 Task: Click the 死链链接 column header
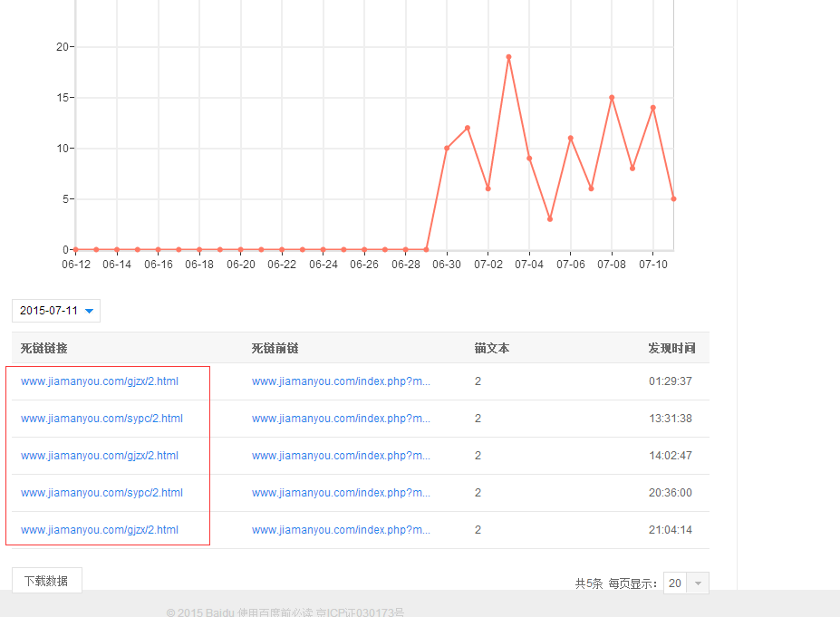click(x=43, y=348)
